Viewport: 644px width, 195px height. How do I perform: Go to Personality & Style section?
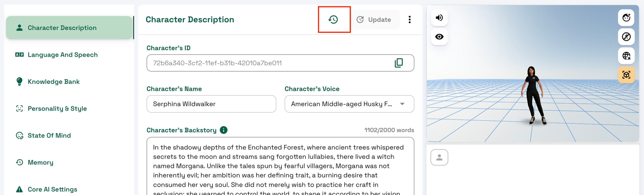(x=57, y=109)
